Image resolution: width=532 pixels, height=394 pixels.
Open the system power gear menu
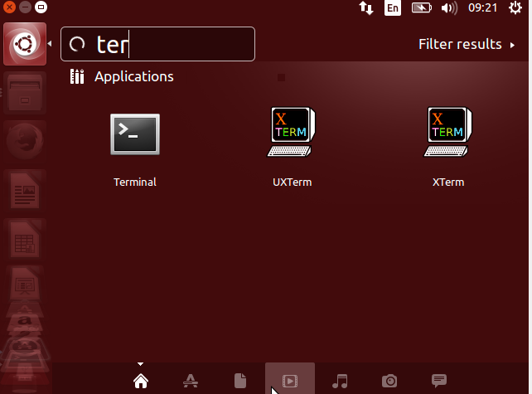(x=515, y=7)
